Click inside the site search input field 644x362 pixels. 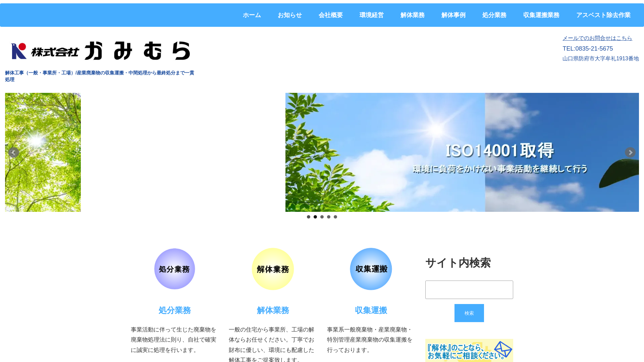tap(469, 289)
